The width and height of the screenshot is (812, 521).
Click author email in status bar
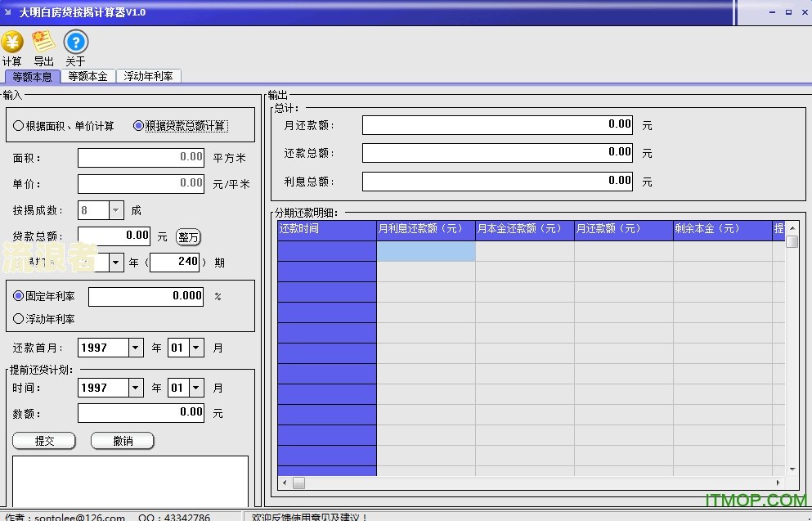tap(80, 517)
